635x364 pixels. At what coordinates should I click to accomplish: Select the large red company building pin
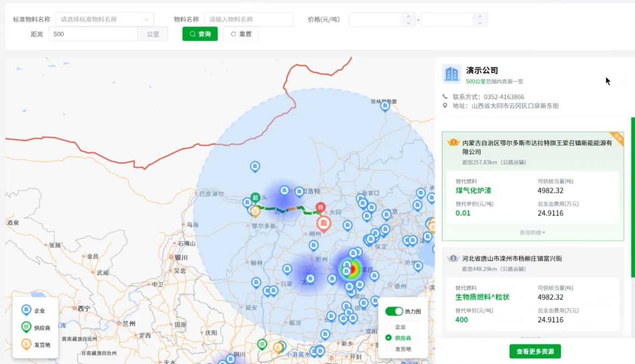(324, 223)
